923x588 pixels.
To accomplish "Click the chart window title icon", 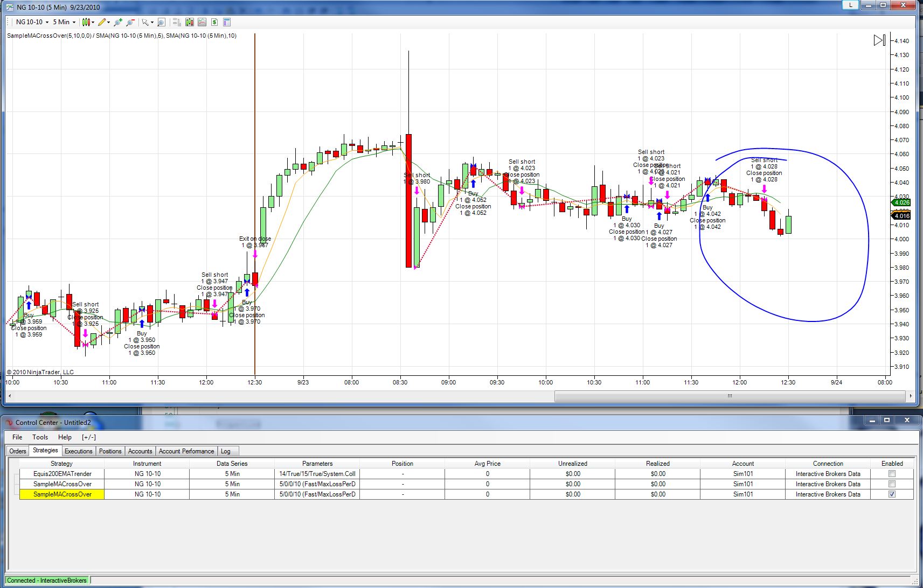I will (10, 7).
